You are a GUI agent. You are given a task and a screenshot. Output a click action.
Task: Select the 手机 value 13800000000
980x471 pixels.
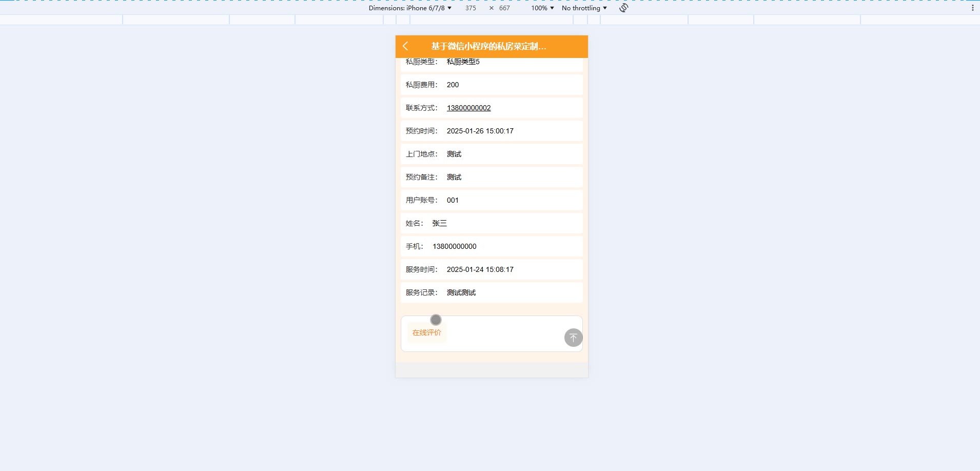click(x=455, y=246)
